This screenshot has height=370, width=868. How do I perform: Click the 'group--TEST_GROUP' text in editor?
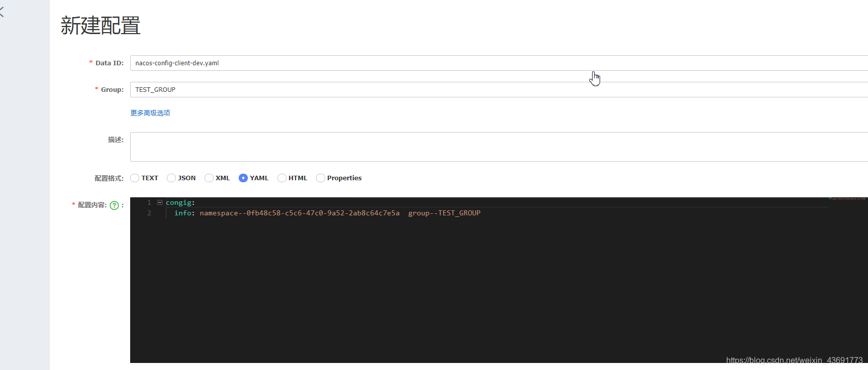coord(444,213)
